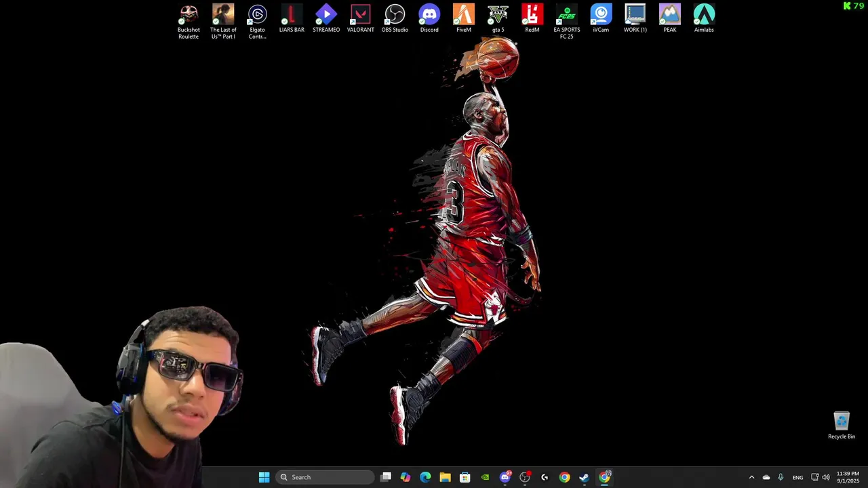Image resolution: width=868 pixels, height=488 pixels.
Task: Select the STREAMEO desktop shortcut
Action: tap(326, 18)
